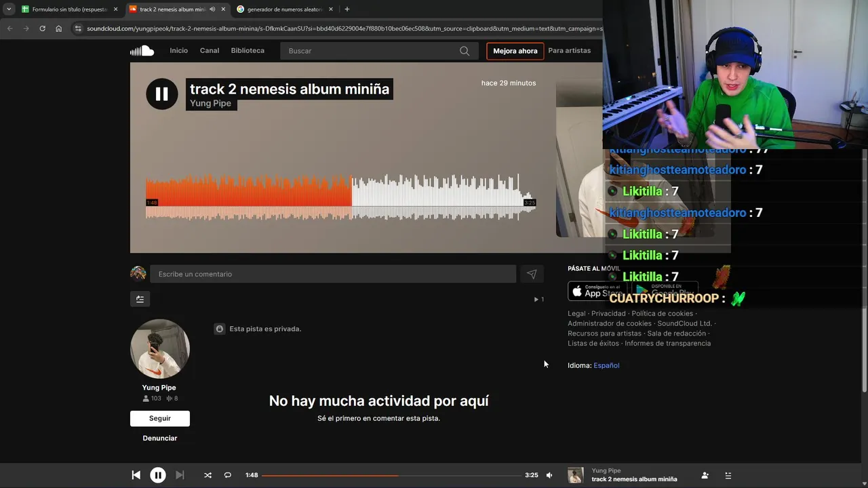Open the Sala de redacción footer link

677,333
